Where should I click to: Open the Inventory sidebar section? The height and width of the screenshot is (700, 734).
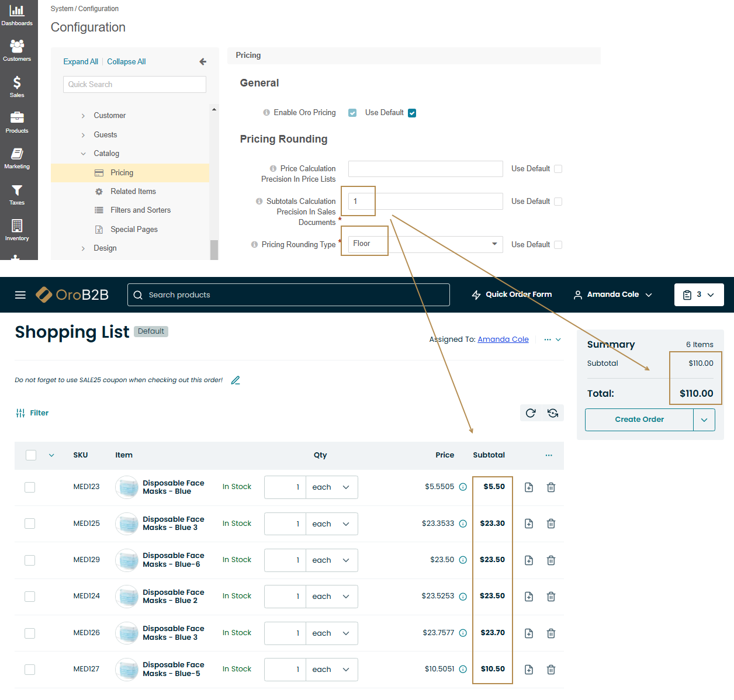pos(17,230)
